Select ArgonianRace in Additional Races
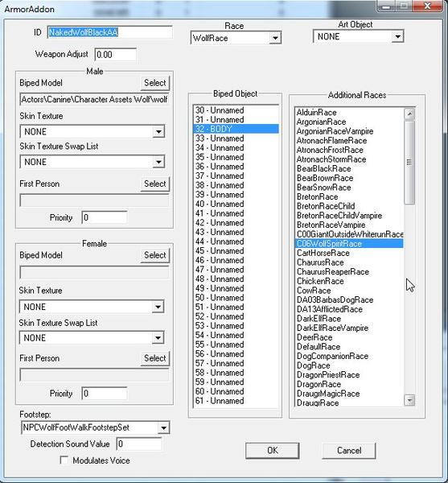The height and width of the screenshot is (483, 448). 349,122
